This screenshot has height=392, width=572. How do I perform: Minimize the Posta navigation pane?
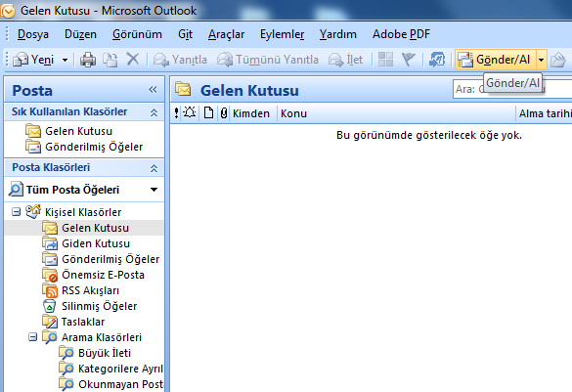pyautogui.click(x=153, y=89)
